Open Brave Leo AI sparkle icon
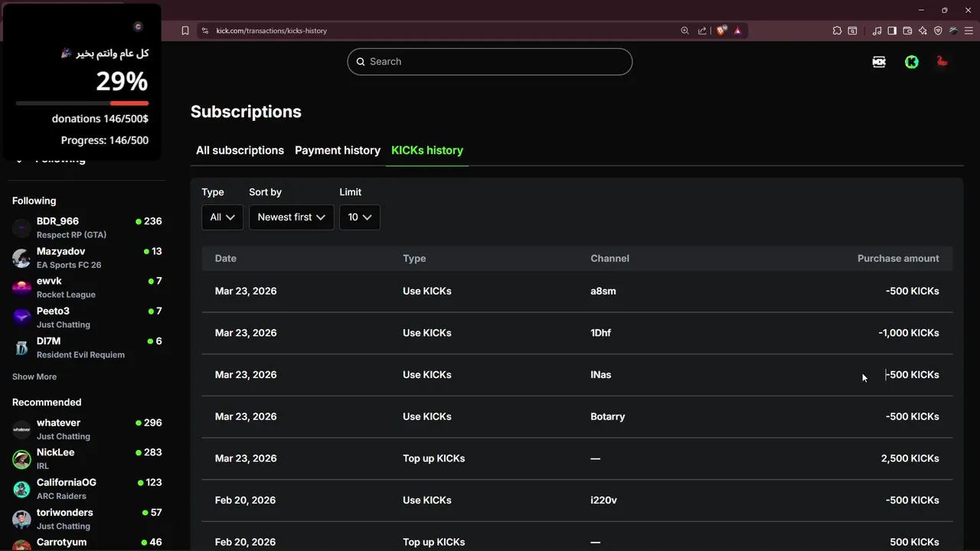This screenshot has width=980, height=551. [923, 31]
